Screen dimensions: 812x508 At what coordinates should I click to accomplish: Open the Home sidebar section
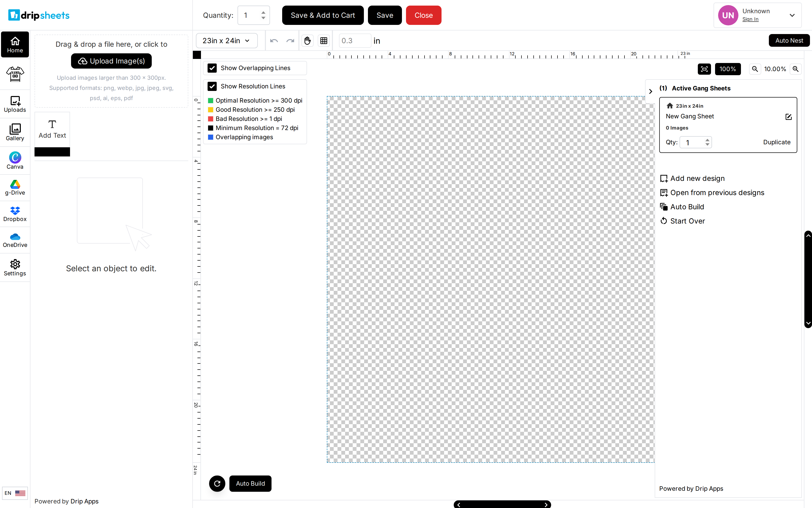tap(15, 45)
